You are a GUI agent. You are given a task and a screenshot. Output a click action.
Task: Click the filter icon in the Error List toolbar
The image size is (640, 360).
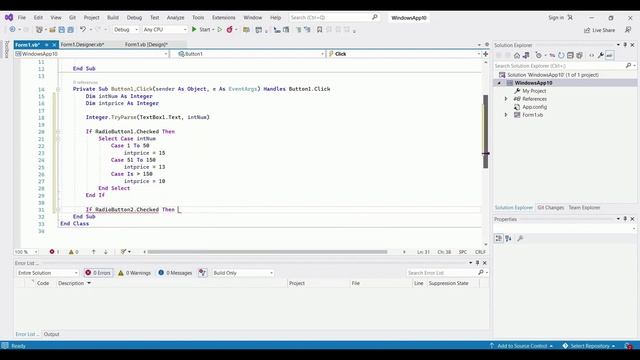pyautogui.click(x=202, y=273)
